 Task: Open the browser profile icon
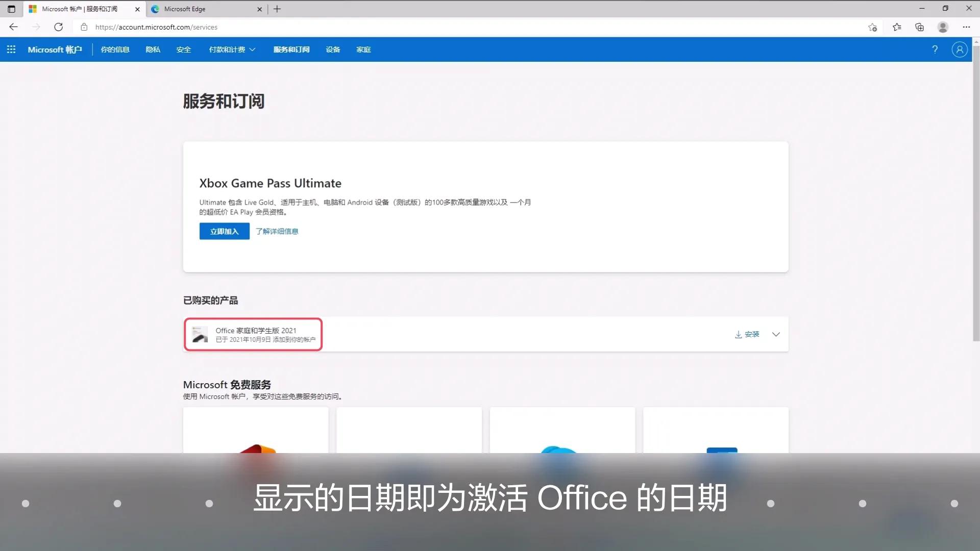point(942,27)
